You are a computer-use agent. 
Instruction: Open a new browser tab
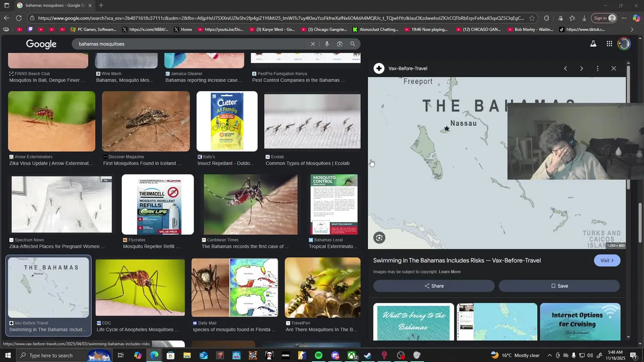[x=101, y=6]
